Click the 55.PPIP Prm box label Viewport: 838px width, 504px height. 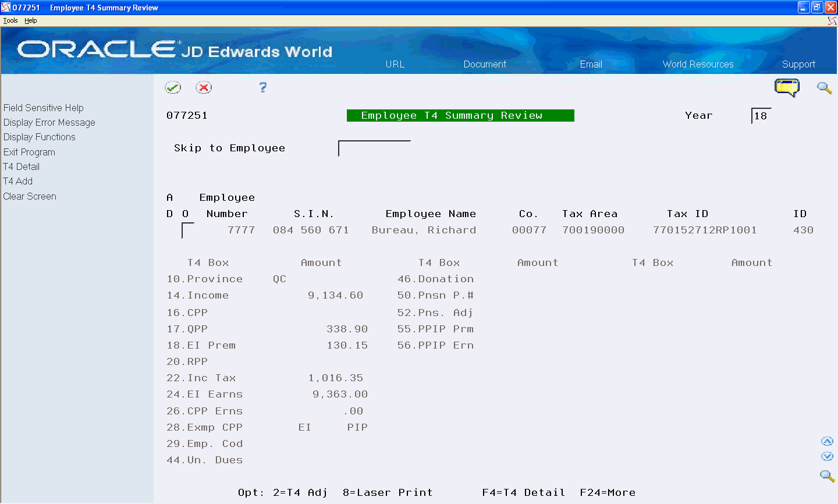pos(436,329)
